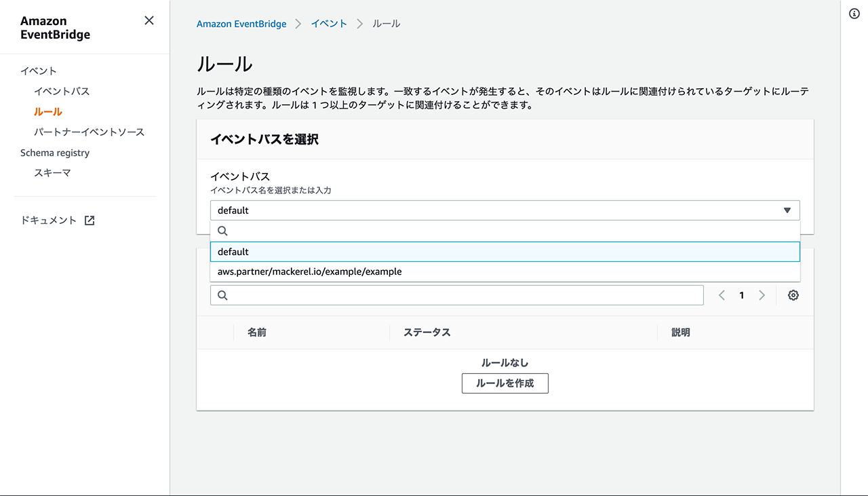868x496 pixels.
Task: Select the default event bus option
Action: 505,252
